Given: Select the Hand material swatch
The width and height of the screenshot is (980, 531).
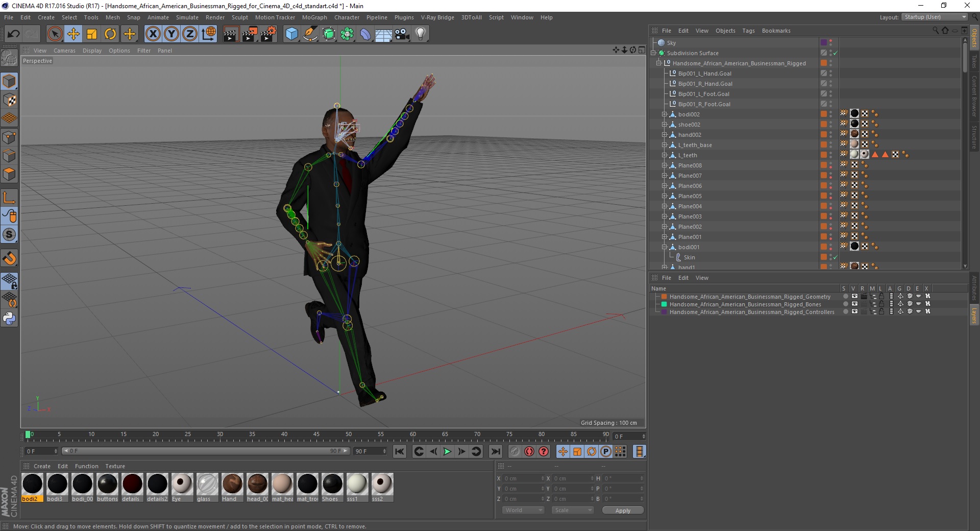Looking at the screenshot, I should click(232, 488).
